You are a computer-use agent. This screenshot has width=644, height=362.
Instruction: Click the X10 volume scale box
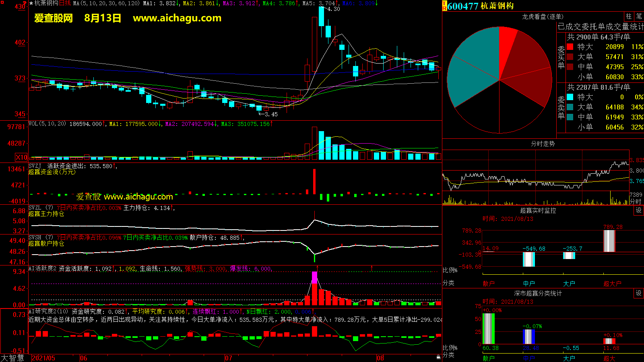[x=21, y=157]
